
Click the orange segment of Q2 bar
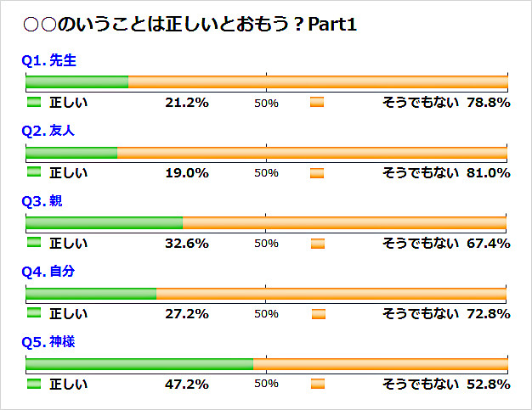312,153
